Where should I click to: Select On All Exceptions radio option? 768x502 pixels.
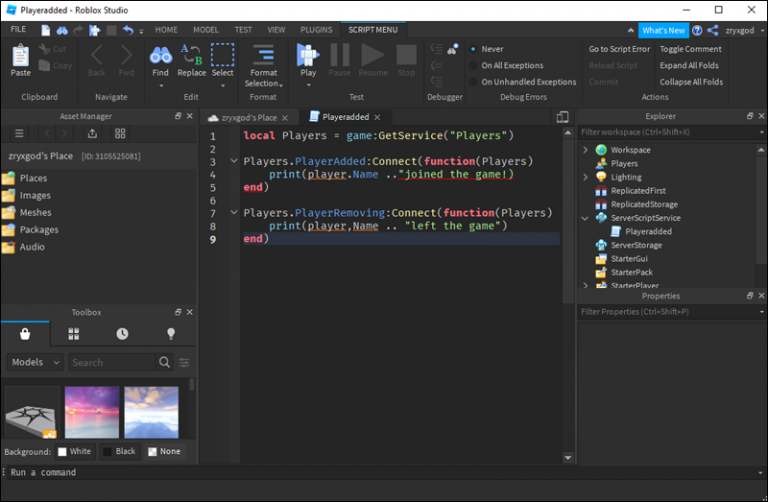(x=473, y=66)
